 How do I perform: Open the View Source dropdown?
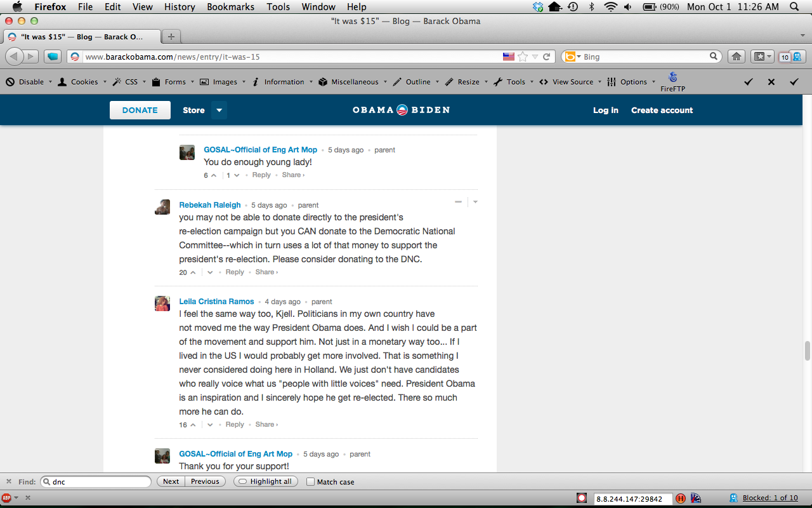(x=570, y=82)
